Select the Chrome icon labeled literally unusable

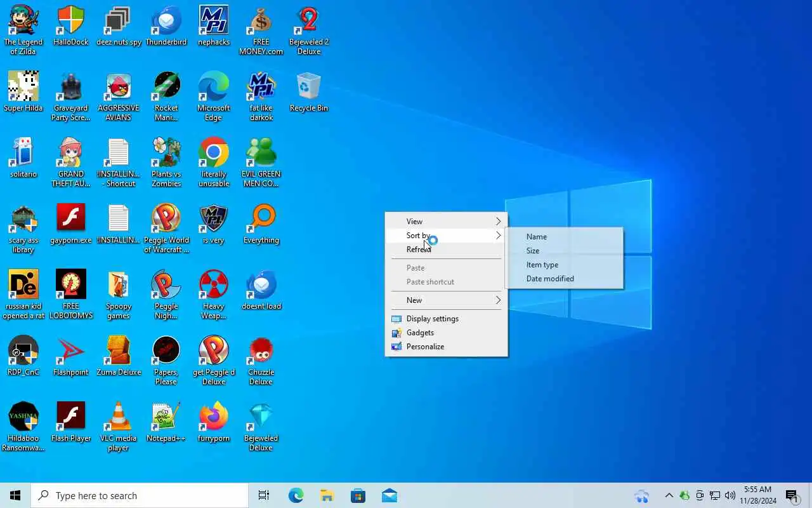(214, 162)
